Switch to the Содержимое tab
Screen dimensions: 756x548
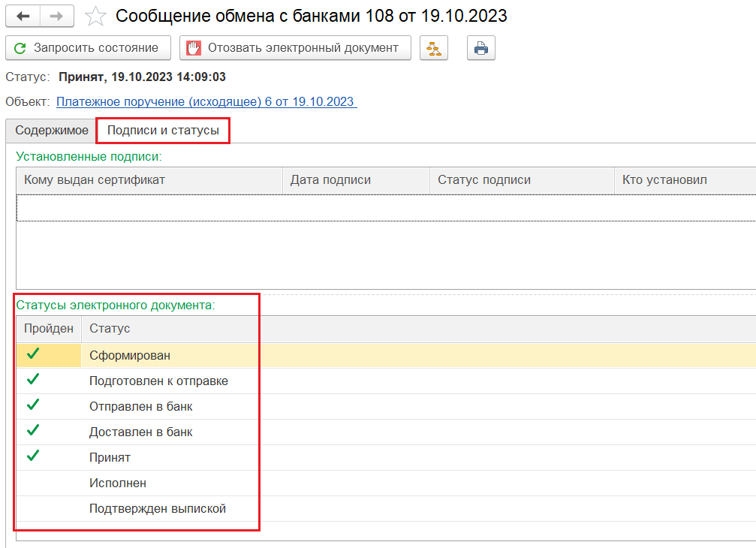(52, 131)
